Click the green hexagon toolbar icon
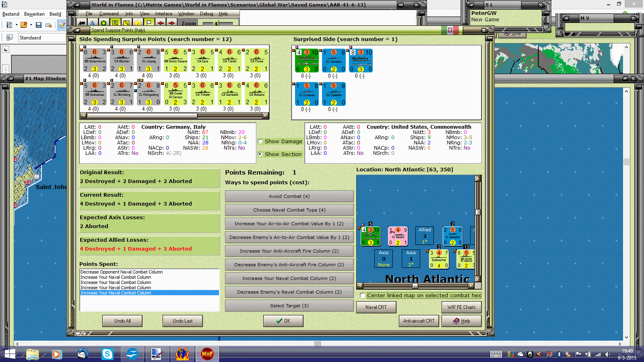 (x=104, y=23)
